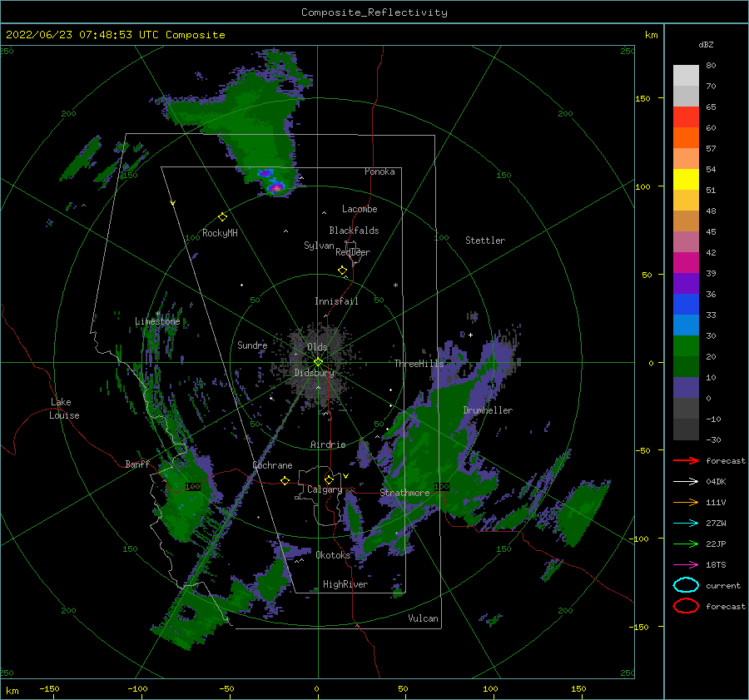Select the purple swatch between 39 and 36 dBZ
This screenshot has height=700, width=749.
(686, 283)
